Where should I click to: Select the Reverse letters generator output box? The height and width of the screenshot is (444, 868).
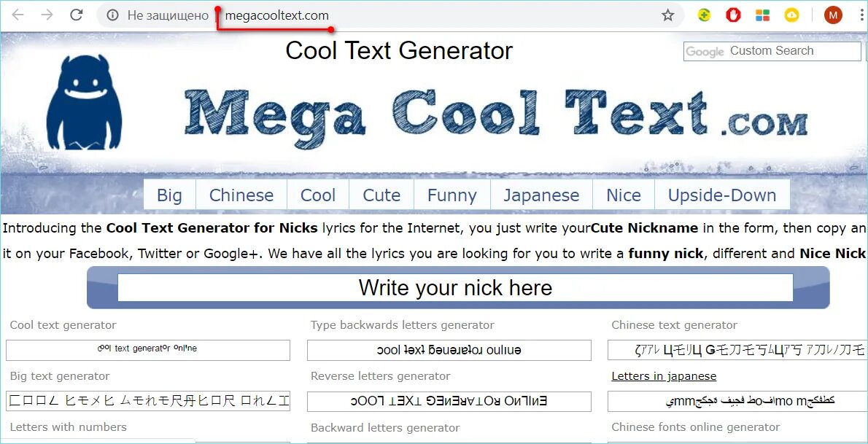[x=449, y=402]
